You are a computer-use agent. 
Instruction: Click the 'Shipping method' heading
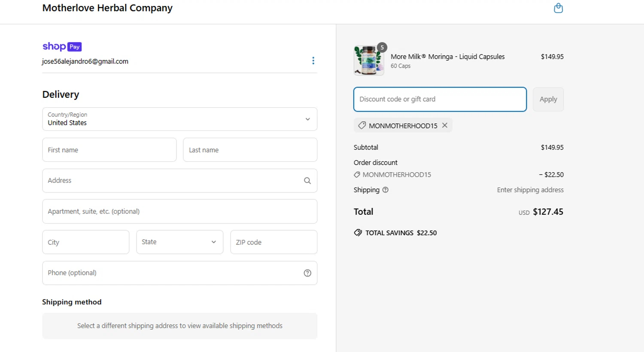click(72, 302)
